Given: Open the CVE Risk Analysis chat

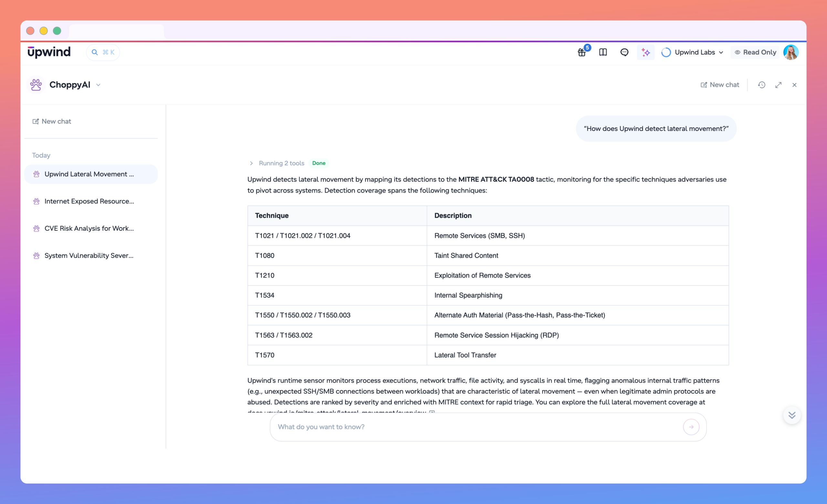Looking at the screenshot, I should tap(91, 228).
